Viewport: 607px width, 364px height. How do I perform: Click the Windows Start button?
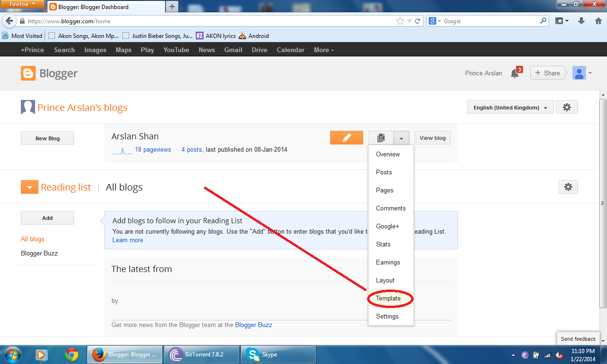[x=12, y=355]
